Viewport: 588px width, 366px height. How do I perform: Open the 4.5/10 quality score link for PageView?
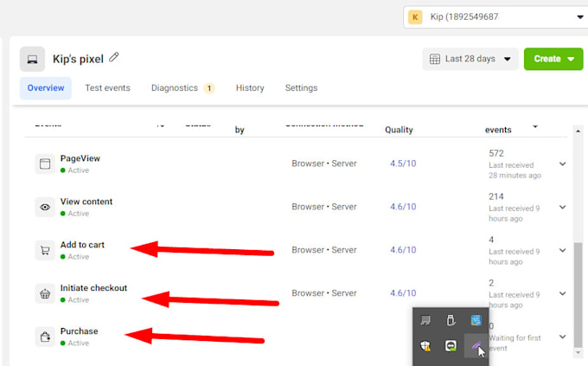403,164
